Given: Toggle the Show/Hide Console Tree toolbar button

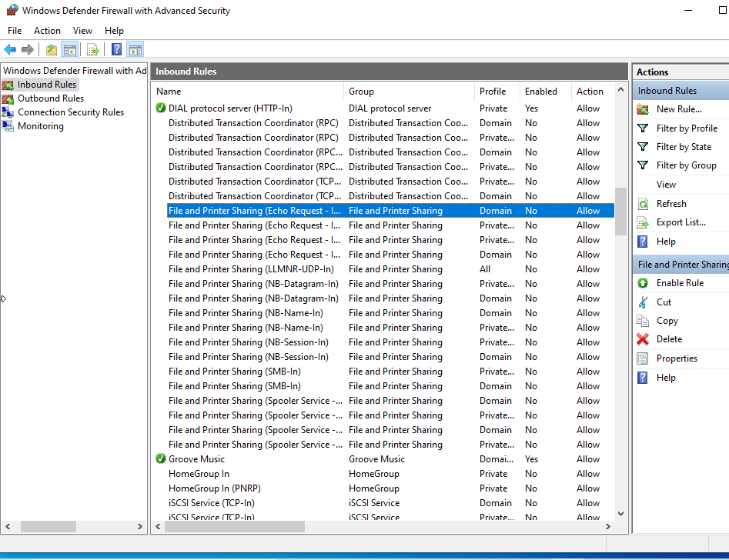Looking at the screenshot, I should [x=70, y=50].
